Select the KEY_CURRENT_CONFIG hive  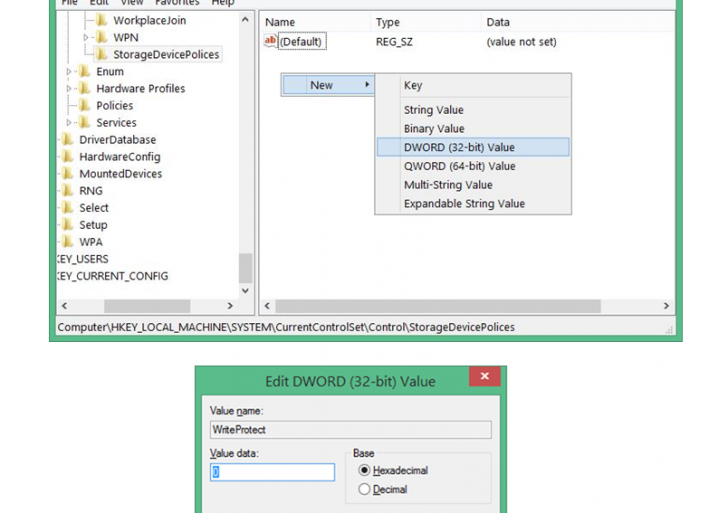112,276
